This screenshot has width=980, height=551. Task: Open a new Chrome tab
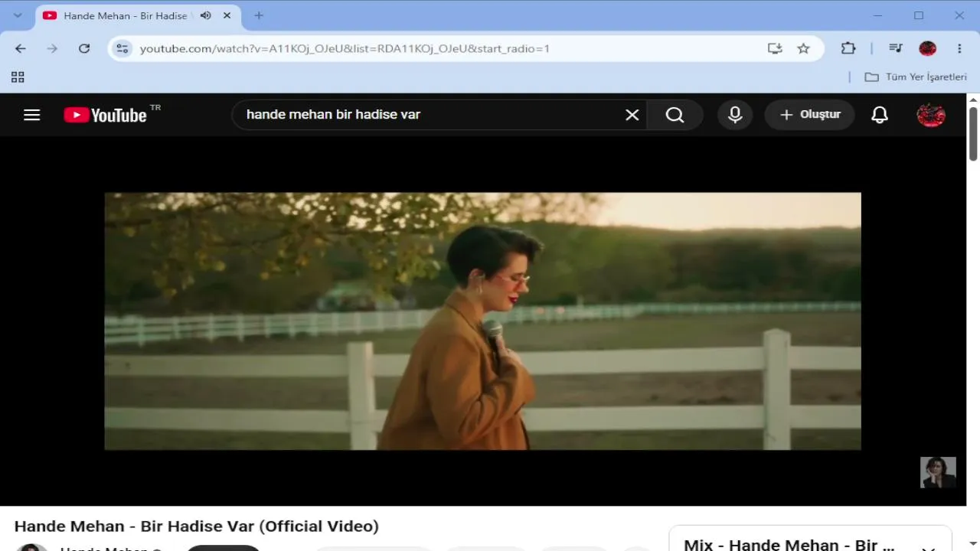[259, 15]
